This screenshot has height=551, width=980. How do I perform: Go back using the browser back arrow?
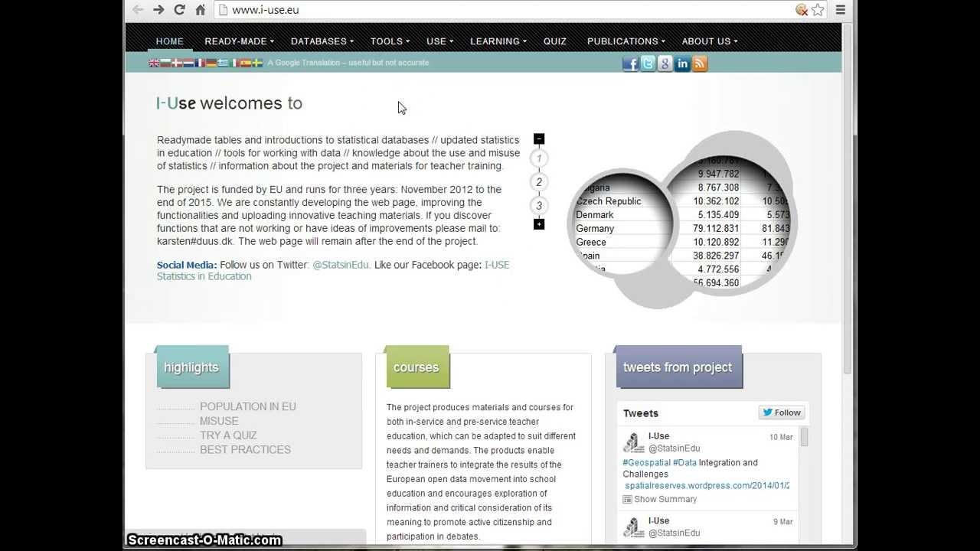138,10
